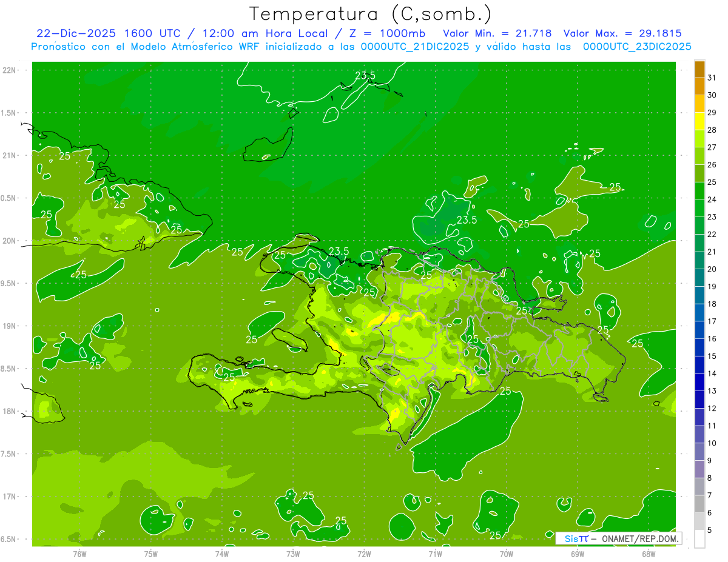Pick the purple legend band between 9 and 10
The width and height of the screenshot is (728, 562).
[x=699, y=452]
